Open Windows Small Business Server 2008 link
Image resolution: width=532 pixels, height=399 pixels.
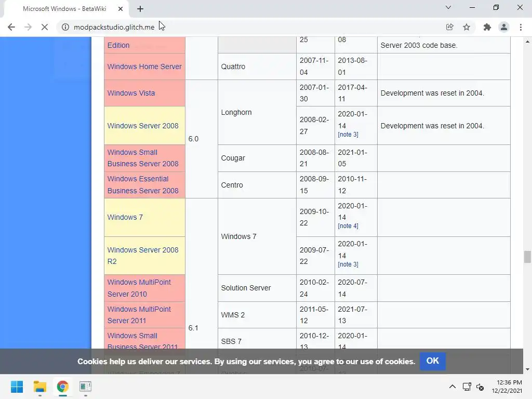143,158
